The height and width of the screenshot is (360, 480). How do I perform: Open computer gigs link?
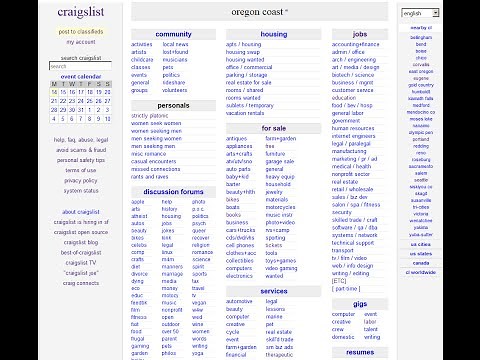(x=343, y=314)
